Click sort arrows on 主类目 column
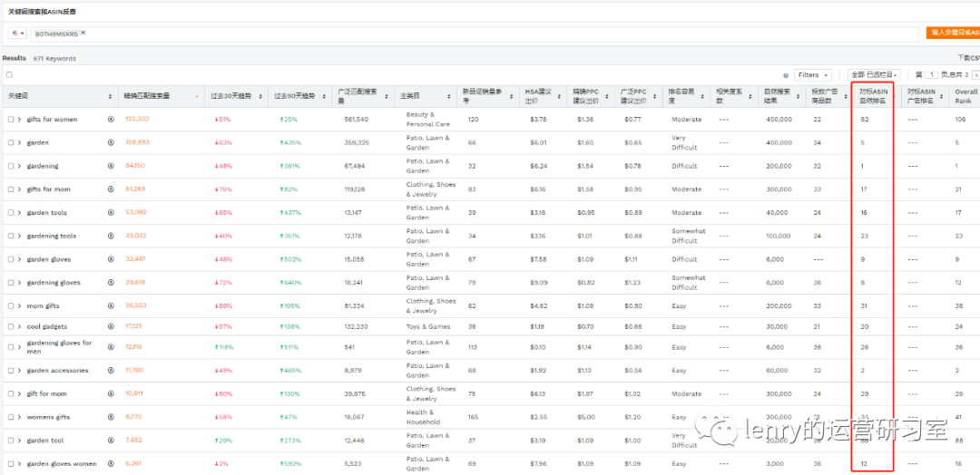The height and width of the screenshot is (475, 980). [449, 97]
